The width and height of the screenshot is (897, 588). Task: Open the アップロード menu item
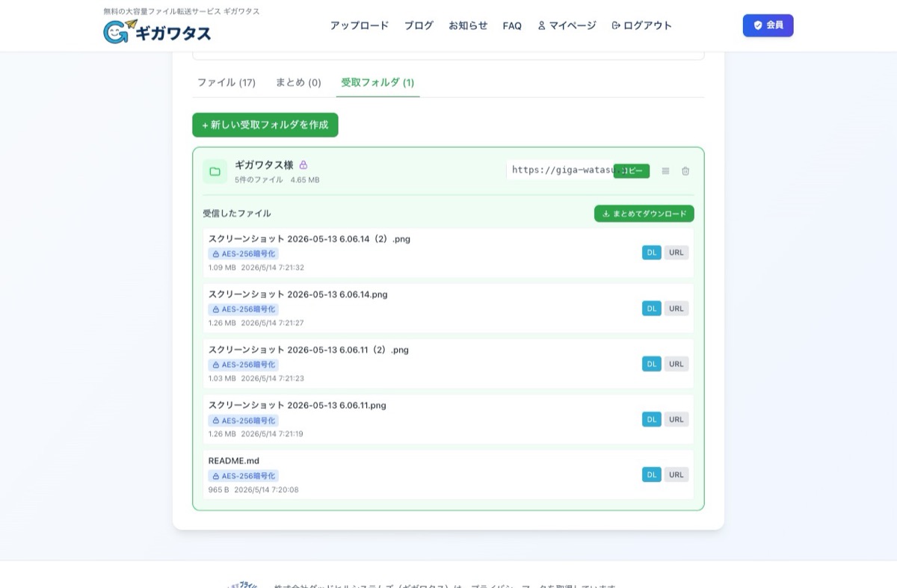point(360,25)
